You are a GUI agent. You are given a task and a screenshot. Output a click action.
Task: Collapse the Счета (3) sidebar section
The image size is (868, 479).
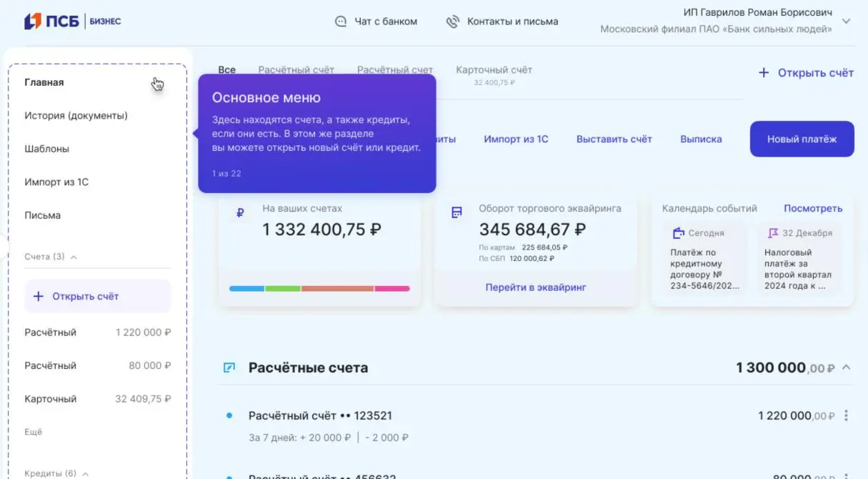tap(74, 257)
